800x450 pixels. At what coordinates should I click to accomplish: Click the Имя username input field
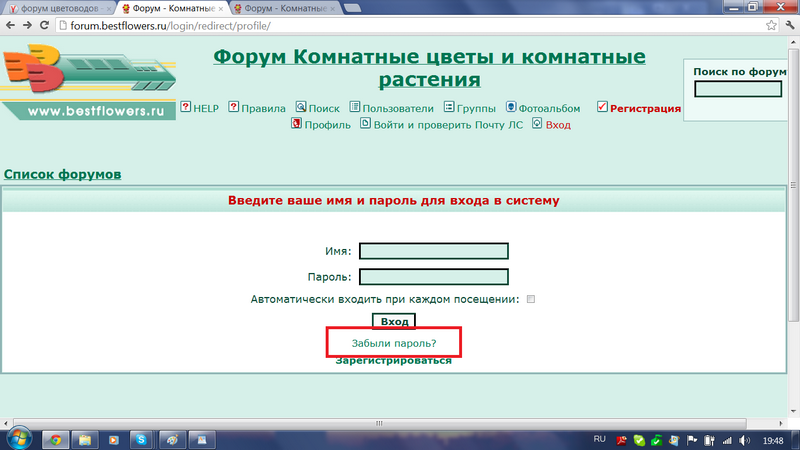434,251
